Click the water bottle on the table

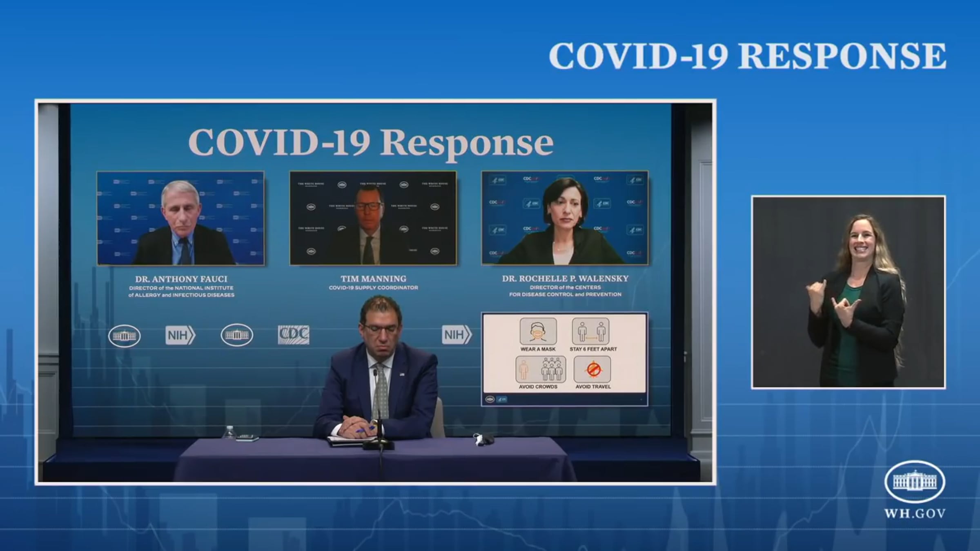(230, 432)
